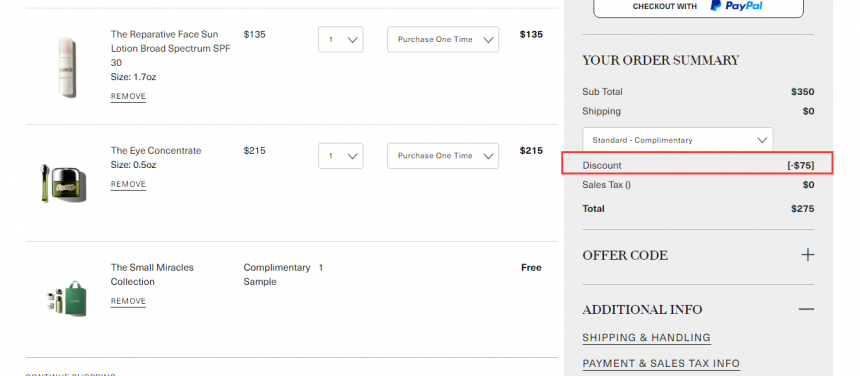Click the PayPal checkout button
This screenshot has width=860, height=376.
coord(698,7)
